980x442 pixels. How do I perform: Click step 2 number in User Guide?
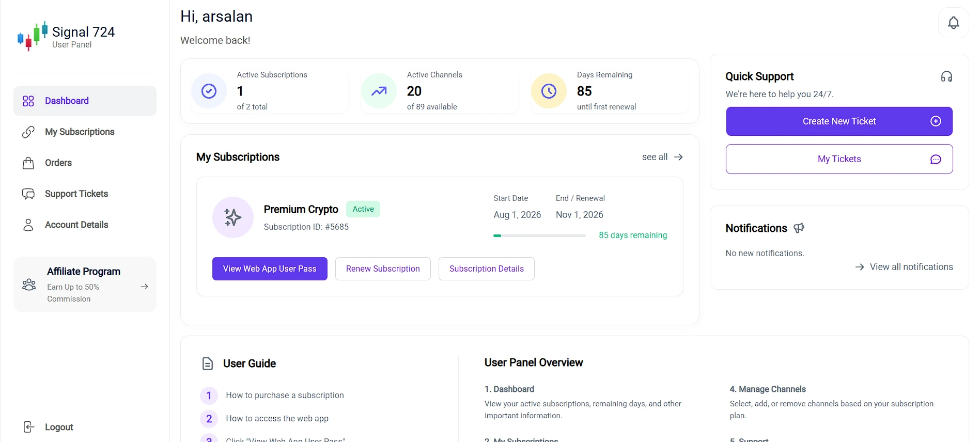pos(209,419)
